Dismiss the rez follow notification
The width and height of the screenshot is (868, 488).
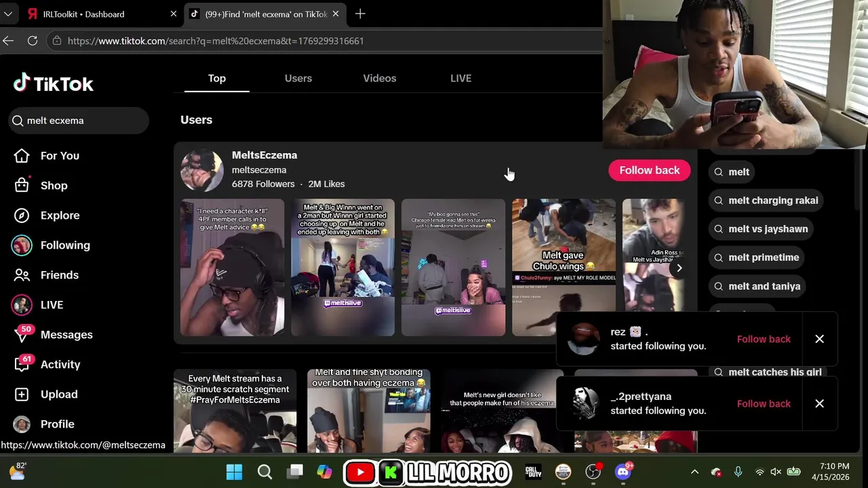click(x=819, y=339)
